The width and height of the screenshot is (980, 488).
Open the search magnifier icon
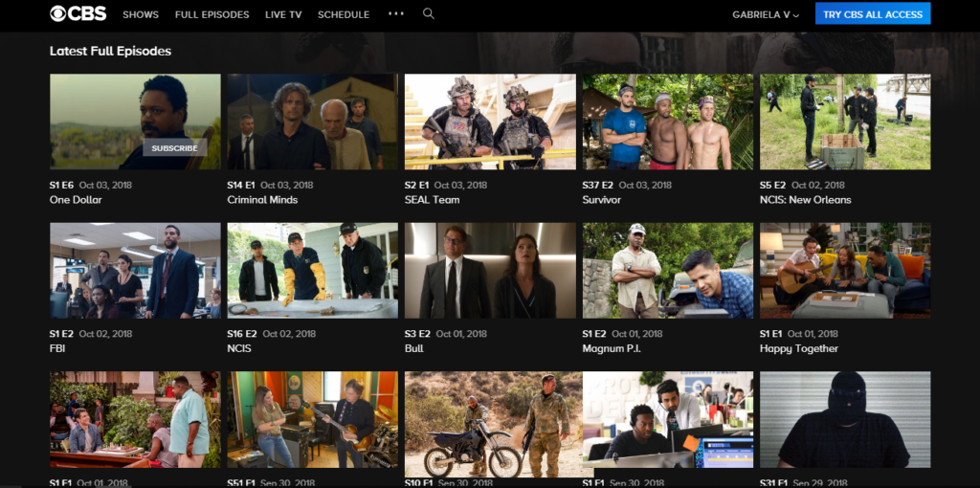point(428,13)
